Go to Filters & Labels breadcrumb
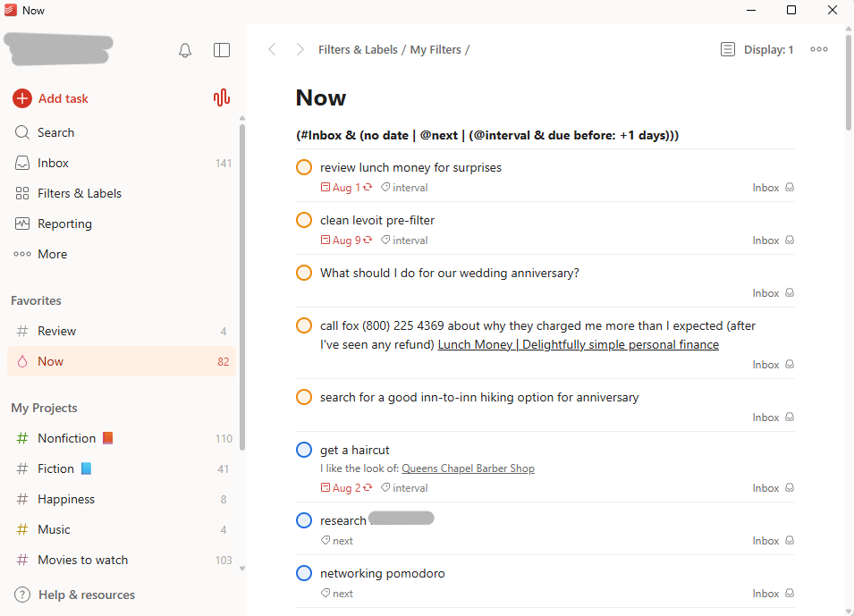 [x=358, y=49]
